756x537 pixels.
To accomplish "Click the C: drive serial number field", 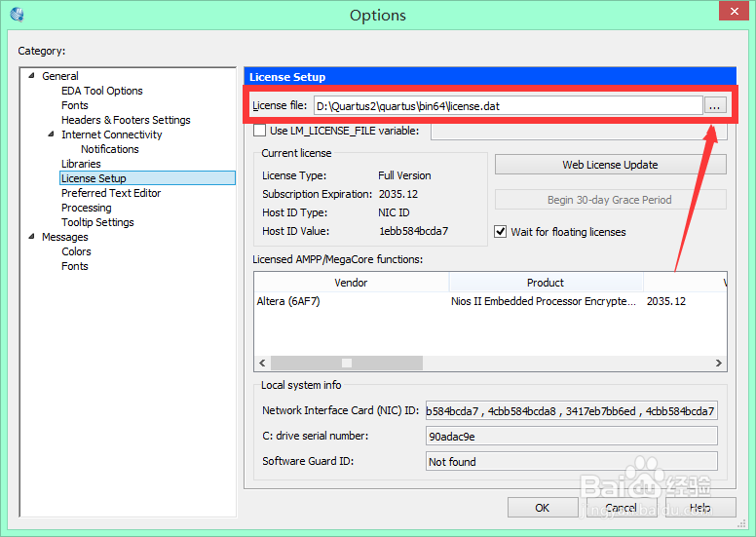I will coord(571,436).
